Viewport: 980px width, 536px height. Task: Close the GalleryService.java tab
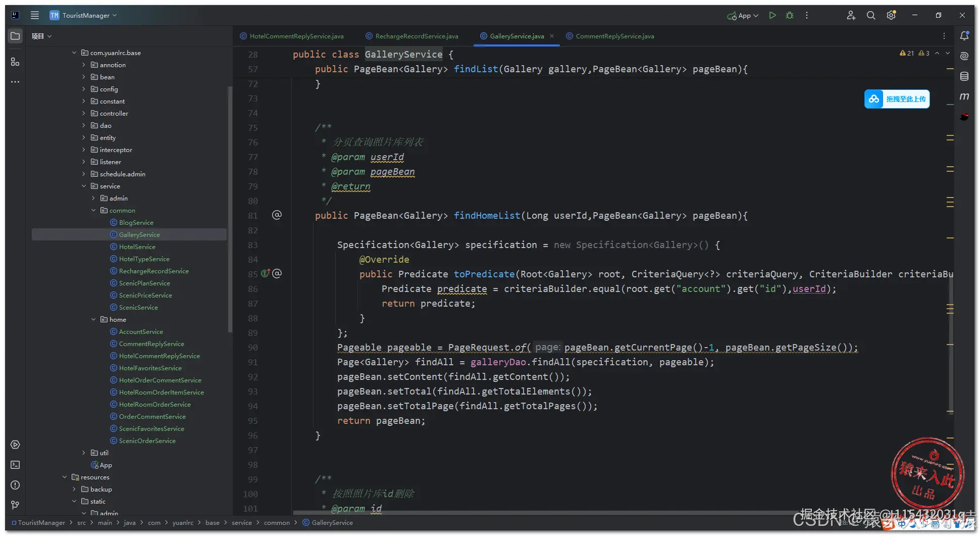coord(552,36)
